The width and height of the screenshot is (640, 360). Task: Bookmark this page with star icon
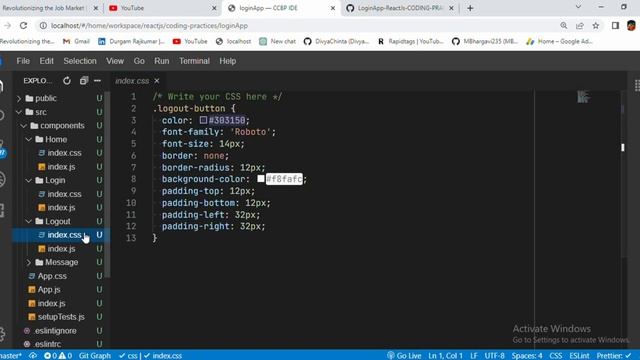click(596, 25)
